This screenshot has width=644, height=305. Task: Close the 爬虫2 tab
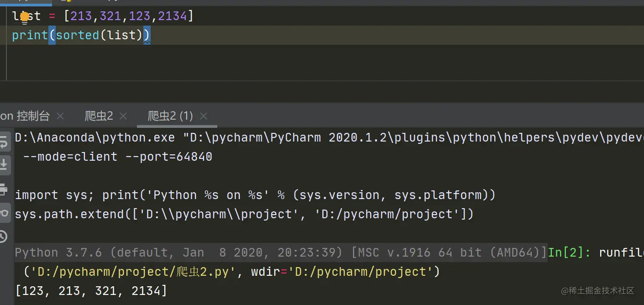coord(123,116)
